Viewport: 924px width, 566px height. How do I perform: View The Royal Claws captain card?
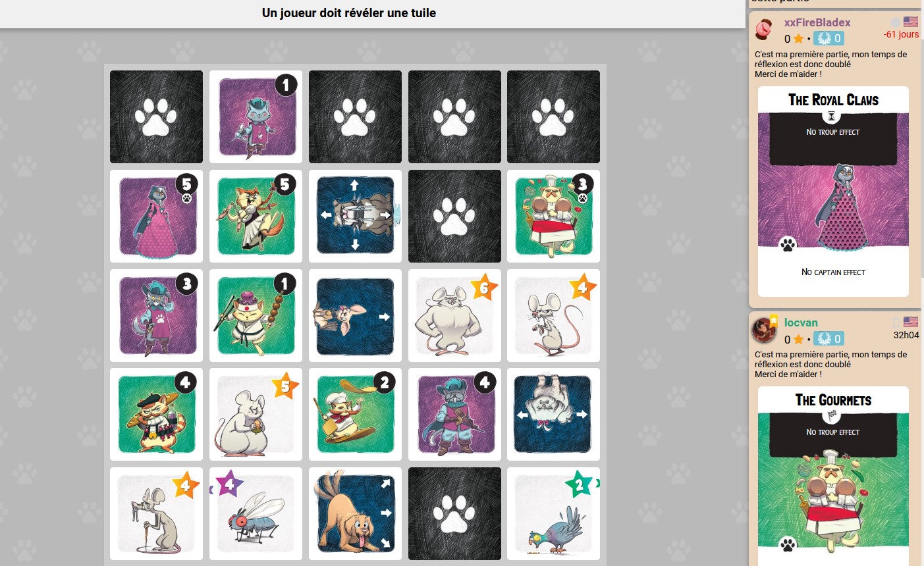833,192
